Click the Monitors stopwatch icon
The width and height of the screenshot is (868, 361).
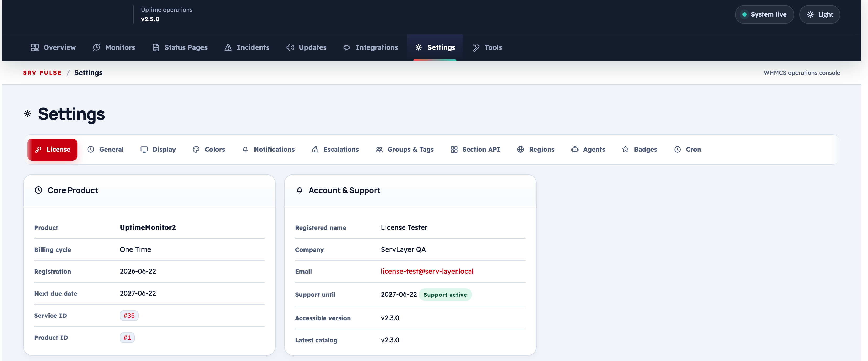click(96, 47)
